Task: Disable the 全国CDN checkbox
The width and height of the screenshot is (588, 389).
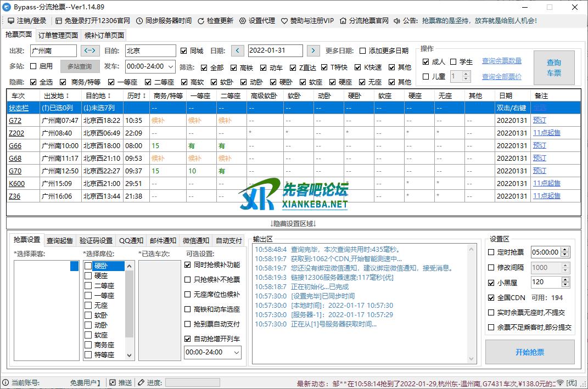Action: [x=491, y=297]
